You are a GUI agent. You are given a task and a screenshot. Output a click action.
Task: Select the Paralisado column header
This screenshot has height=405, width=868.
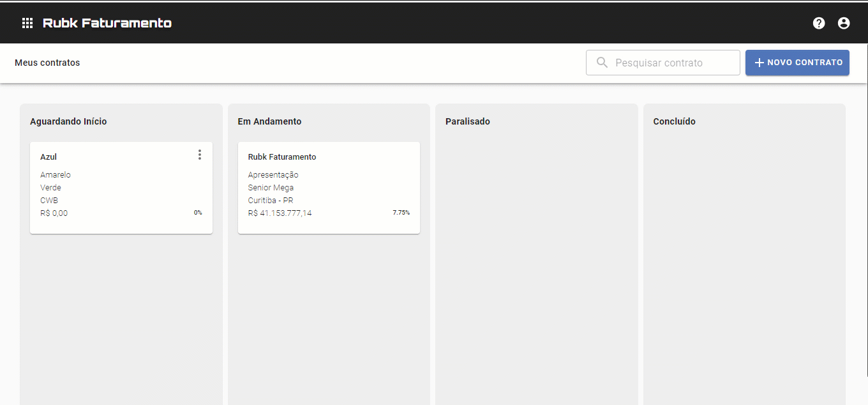(x=468, y=121)
